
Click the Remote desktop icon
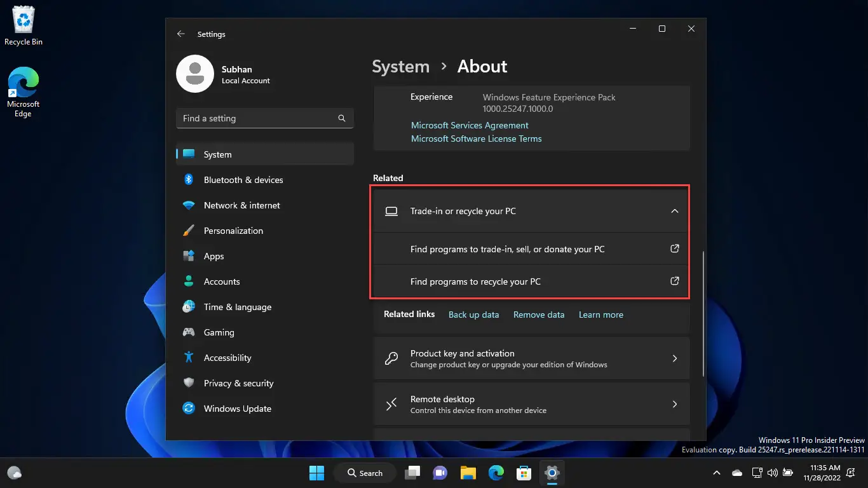[x=391, y=404]
